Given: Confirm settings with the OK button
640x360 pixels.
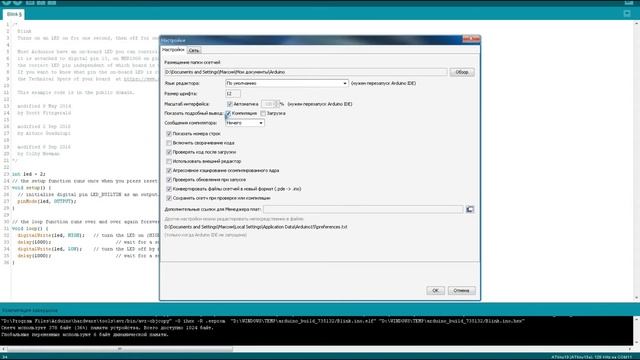Looking at the screenshot, I should [435, 291].
